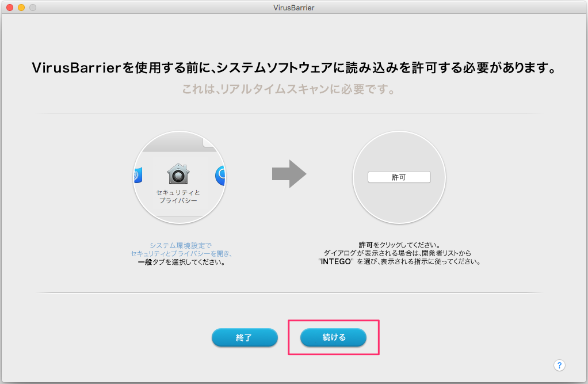Screen dimensions: 588x384
Task: Click the line mentioning "INTEGO"
Action: click(399, 261)
